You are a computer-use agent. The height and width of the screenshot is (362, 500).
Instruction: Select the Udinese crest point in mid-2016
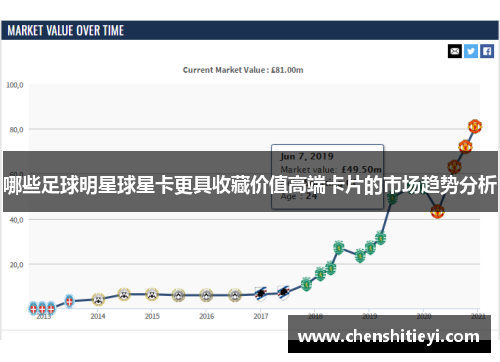point(235,295)
